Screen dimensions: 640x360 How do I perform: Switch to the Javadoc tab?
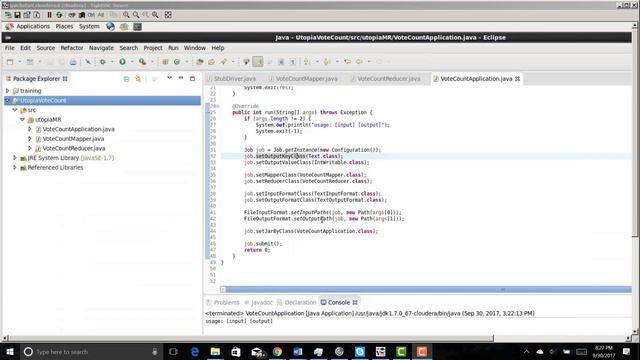[258, 302]
